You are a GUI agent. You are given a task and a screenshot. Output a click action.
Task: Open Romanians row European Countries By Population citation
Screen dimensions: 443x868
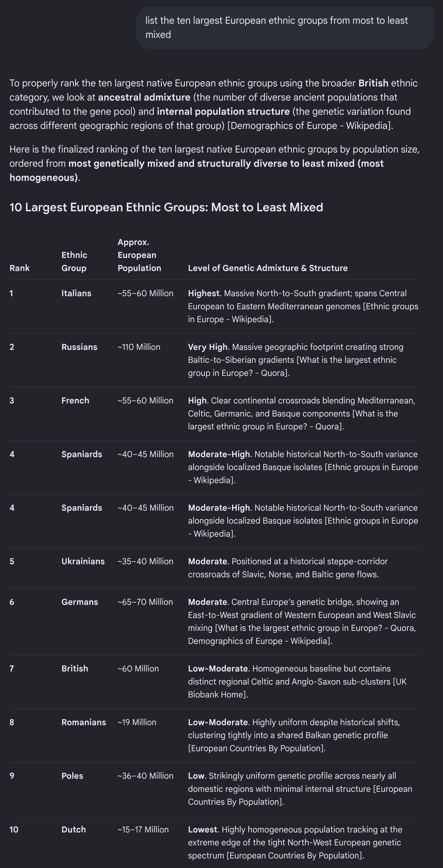click(x=257, y=748)
